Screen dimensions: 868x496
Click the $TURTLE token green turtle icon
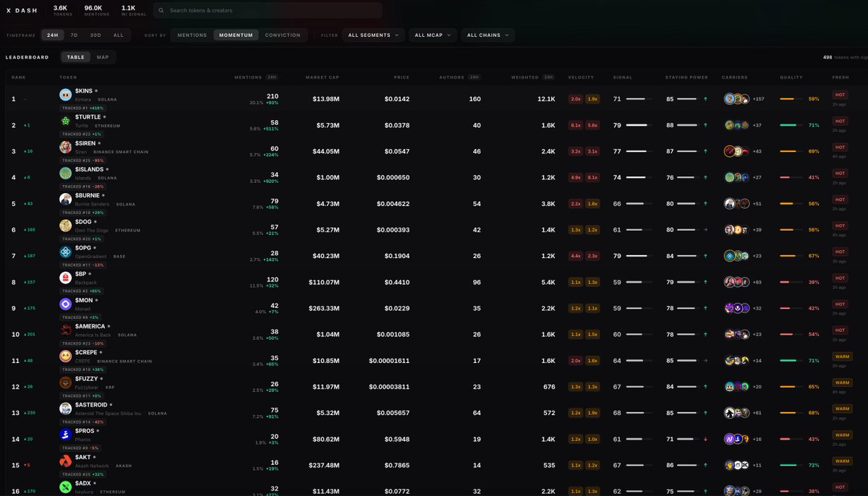coord(66,121)
